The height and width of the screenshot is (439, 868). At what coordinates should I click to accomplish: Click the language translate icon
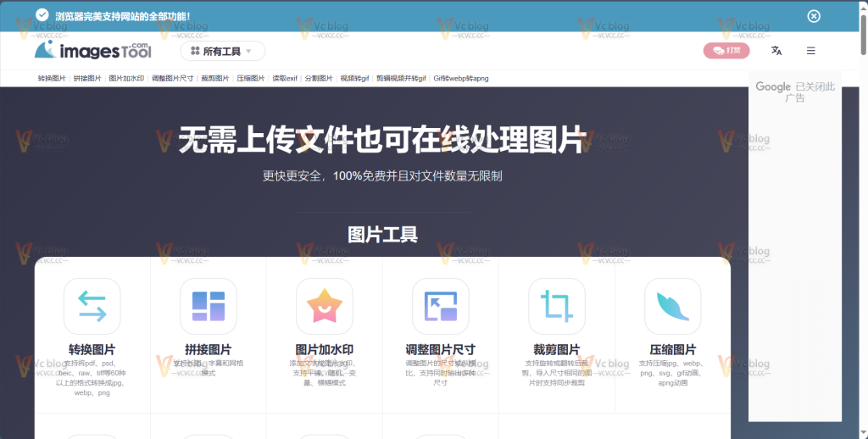point(776,51)
